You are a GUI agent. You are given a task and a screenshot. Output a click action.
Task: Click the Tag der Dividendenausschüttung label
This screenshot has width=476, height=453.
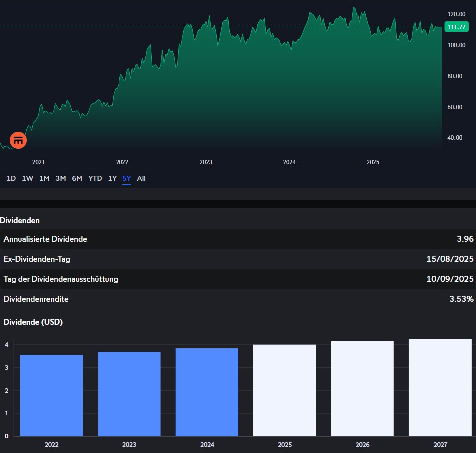[x=61, y=279]
